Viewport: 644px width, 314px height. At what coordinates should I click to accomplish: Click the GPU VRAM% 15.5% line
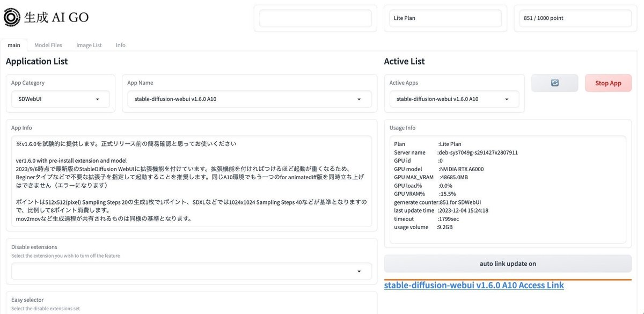point(425,194)
